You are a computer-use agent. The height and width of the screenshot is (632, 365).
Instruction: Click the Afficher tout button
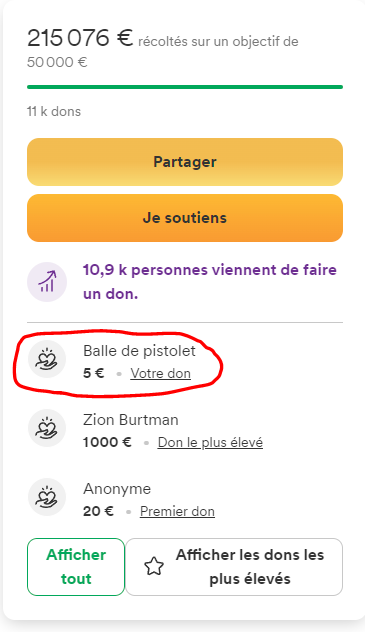tap(76, 567)
